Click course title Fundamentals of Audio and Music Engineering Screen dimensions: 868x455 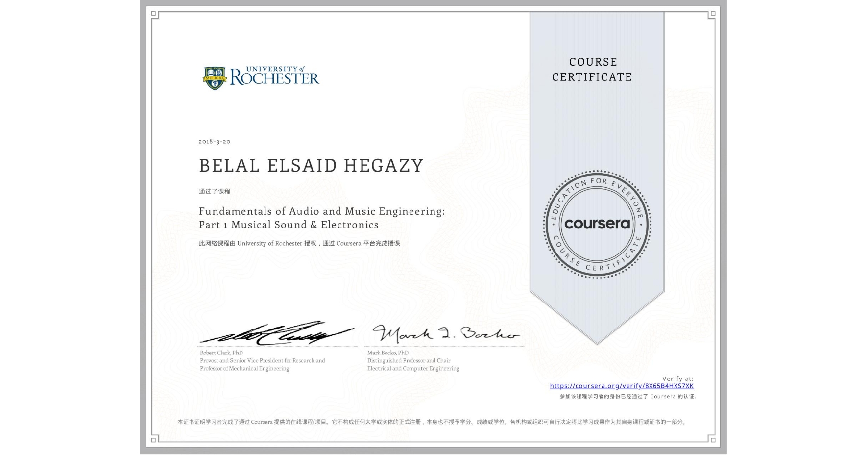322,211
